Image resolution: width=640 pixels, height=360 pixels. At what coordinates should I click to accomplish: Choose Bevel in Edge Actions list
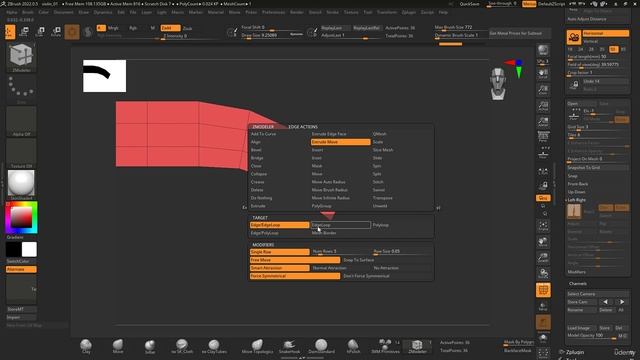279,150
